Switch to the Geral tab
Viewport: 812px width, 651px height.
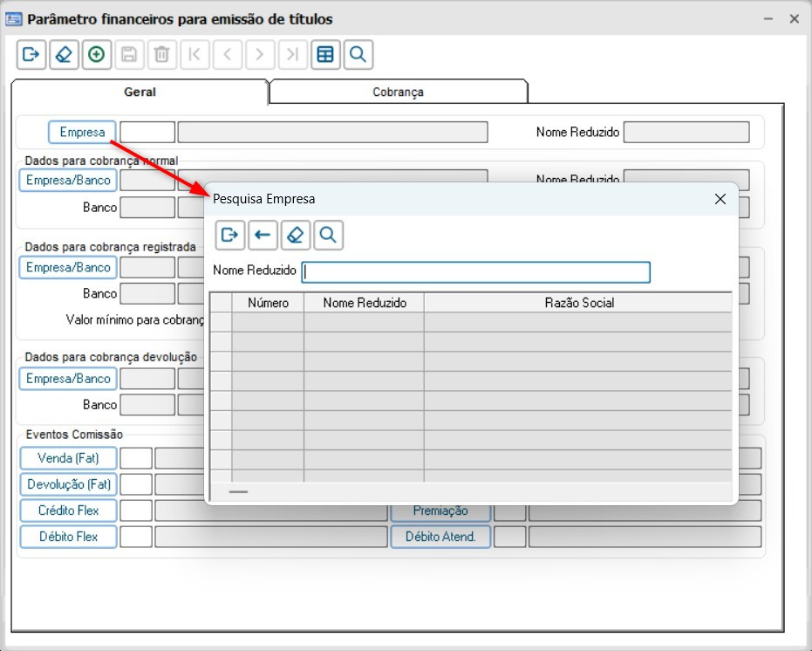(x=140, y=93)
